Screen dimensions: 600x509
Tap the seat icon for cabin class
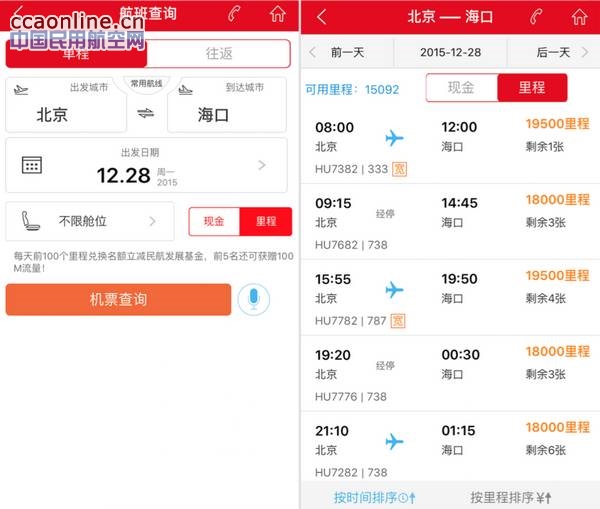click(x=30, y=221)
